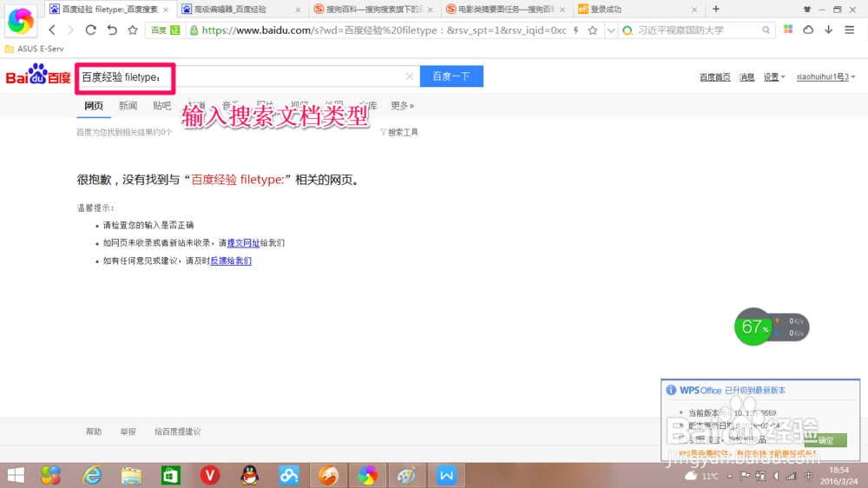Open 搜索工具 filter

(x=399, y=132)
